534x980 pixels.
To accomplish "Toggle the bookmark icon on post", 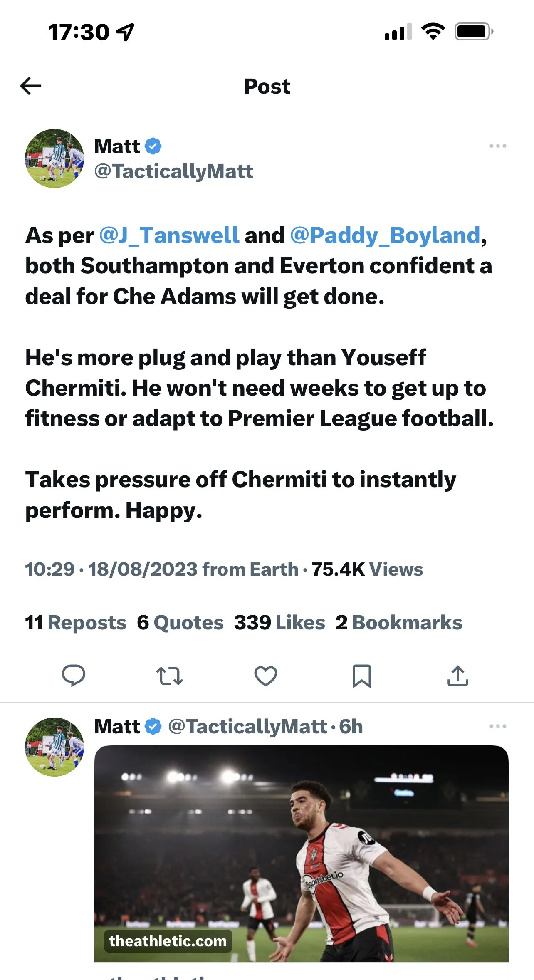I will [361, 676].
